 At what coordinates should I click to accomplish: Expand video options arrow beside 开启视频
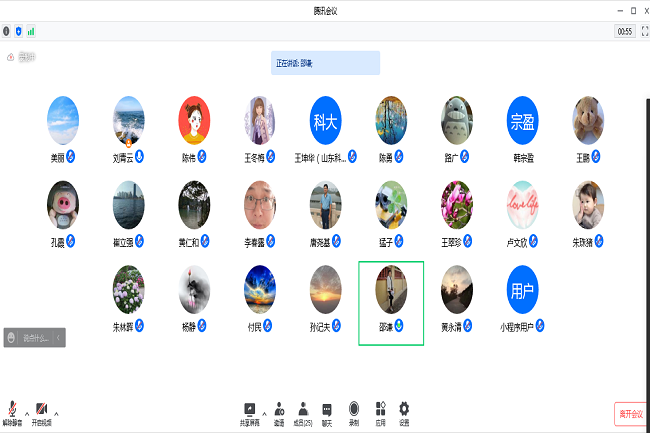[x=57, y=412]
